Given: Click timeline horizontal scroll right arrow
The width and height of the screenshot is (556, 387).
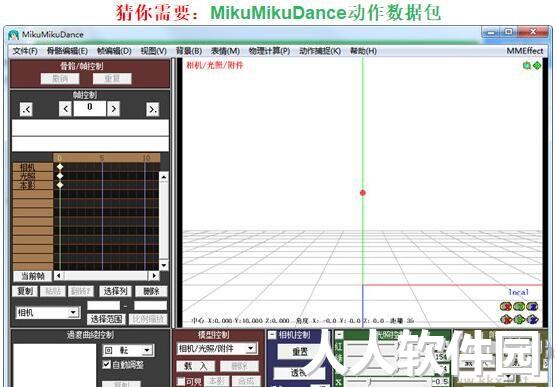Looking at the screenshot, I should pos(154,275).
